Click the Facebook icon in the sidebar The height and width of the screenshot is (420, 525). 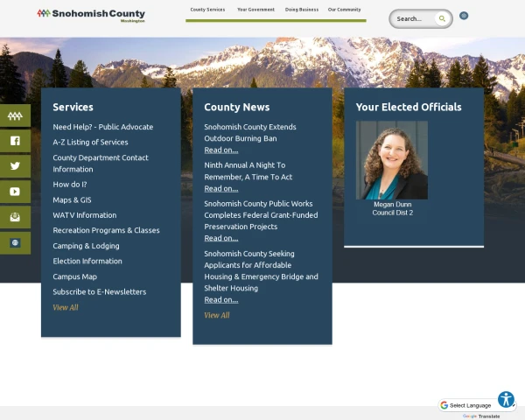click(x=15, y=141)
